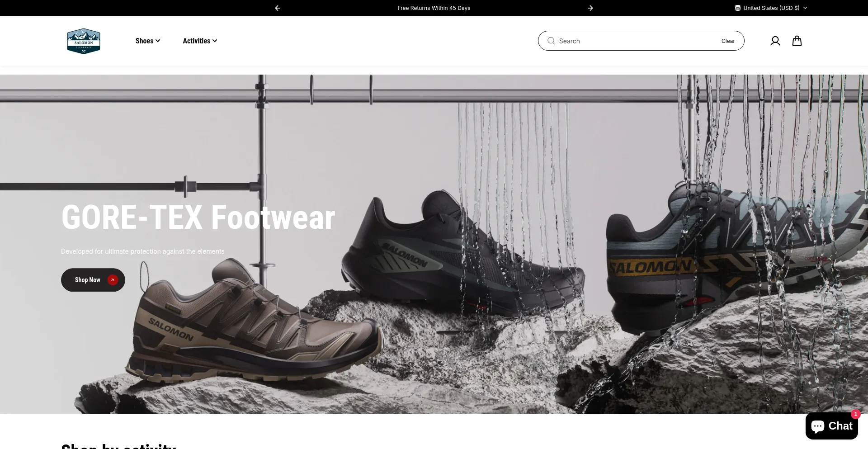Open the account icon
The width and height of the screenshot is (868, 449).
[x=775, y=41]
